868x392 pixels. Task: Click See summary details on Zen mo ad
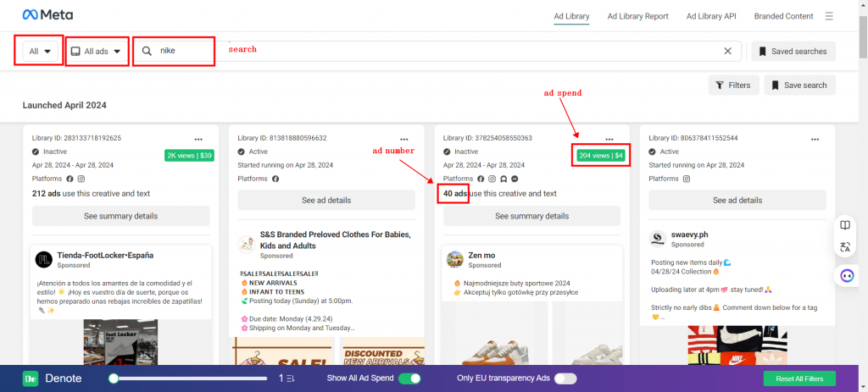[532, 216]
